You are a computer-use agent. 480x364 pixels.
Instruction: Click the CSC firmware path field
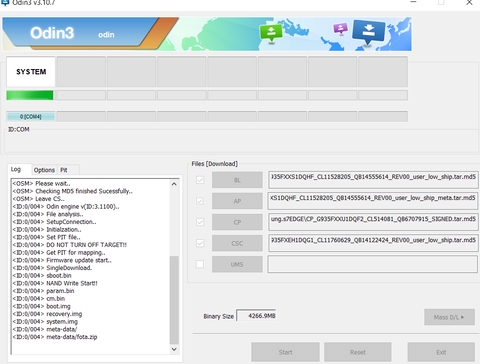coord(373,243)
